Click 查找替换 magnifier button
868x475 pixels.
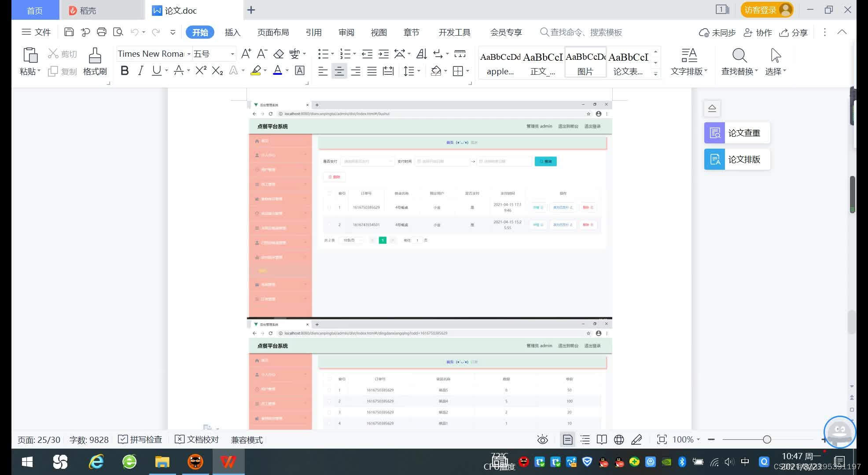click(x=739, y=62)
